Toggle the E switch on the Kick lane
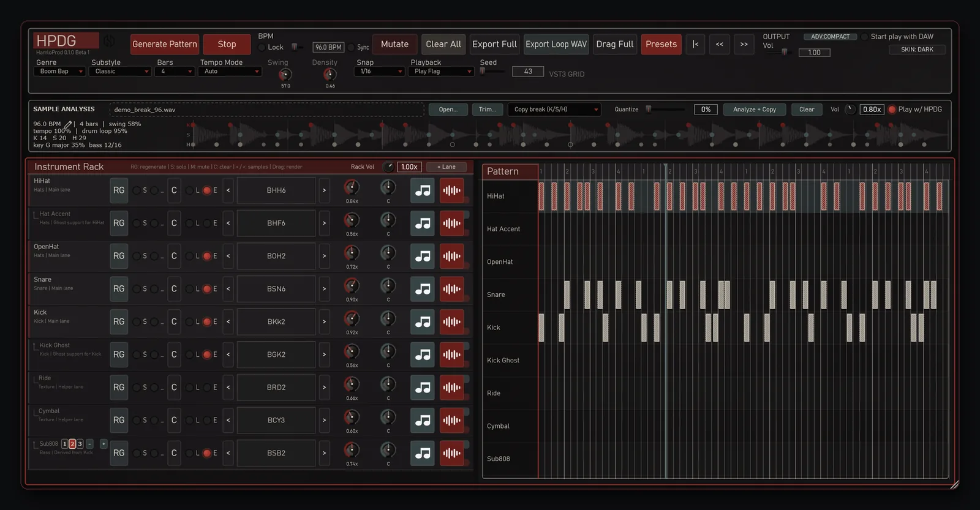The image size is (980, 510). point(207,321)
